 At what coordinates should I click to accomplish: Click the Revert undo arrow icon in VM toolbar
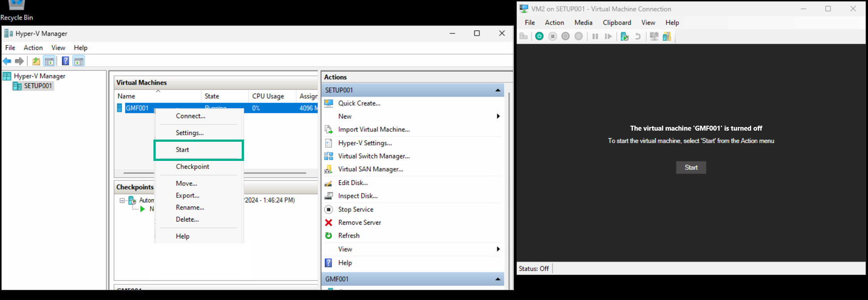638,37
